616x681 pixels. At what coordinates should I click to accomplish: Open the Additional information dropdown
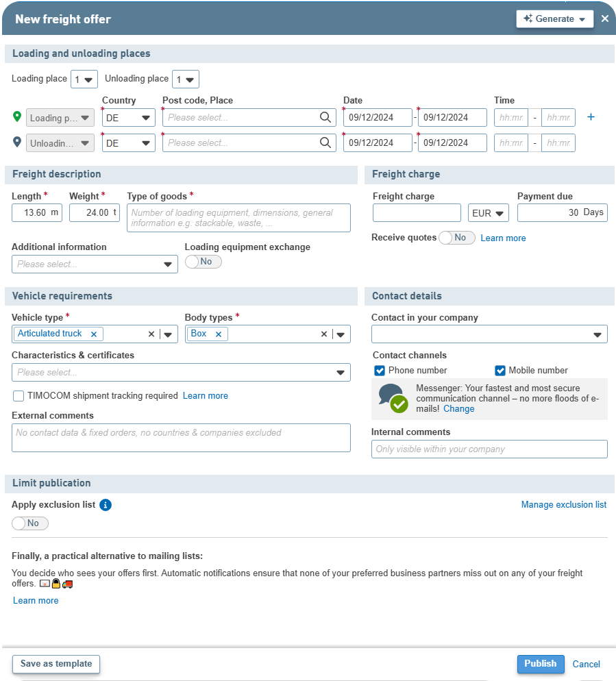(x=95, y=264)
